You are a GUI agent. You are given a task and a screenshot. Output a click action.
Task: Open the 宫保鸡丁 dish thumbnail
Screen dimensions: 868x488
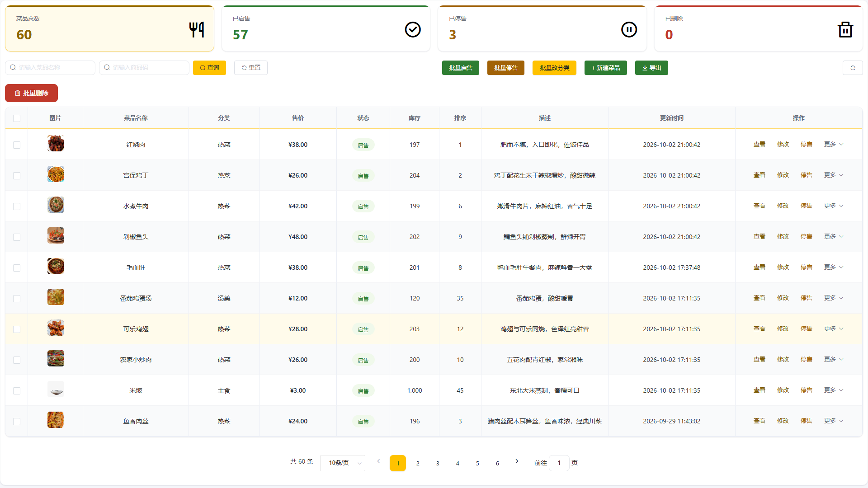pos(56,174)
